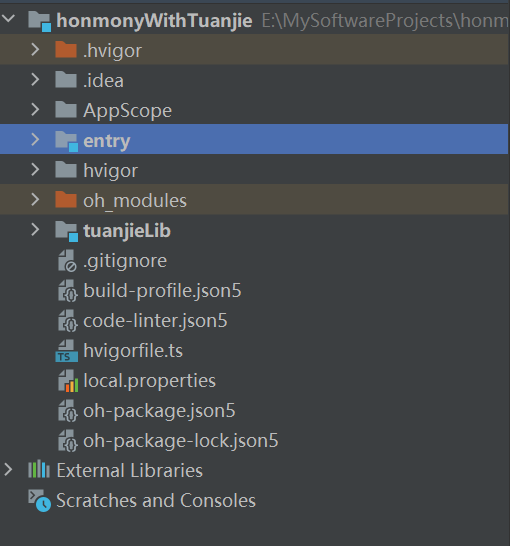
Task: Expand the hvigor folder arrow
Action: coord(35,170)
